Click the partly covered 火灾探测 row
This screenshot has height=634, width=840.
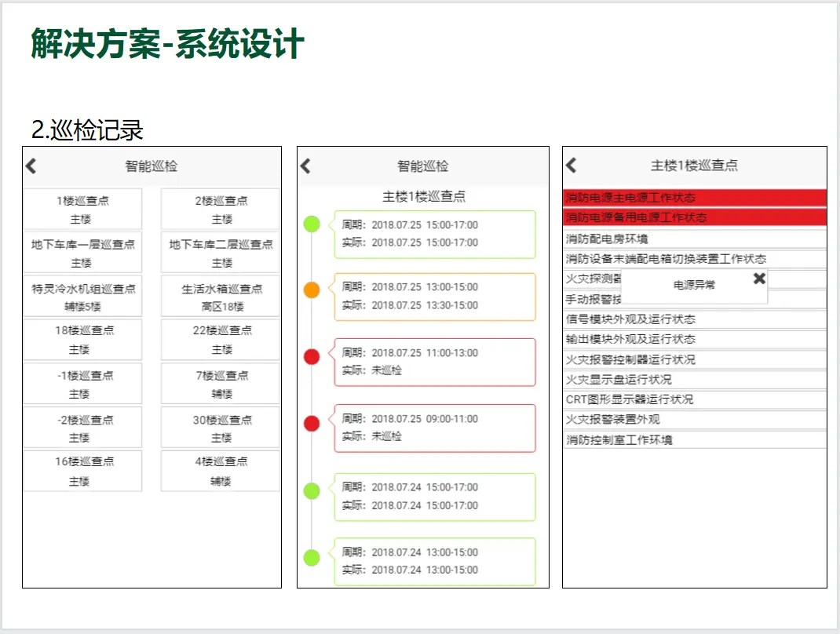click(x=593, y=279)
